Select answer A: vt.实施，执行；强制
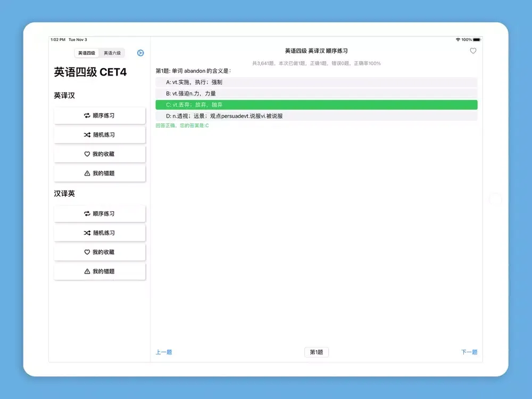532x399 pixels. [316, 82]
